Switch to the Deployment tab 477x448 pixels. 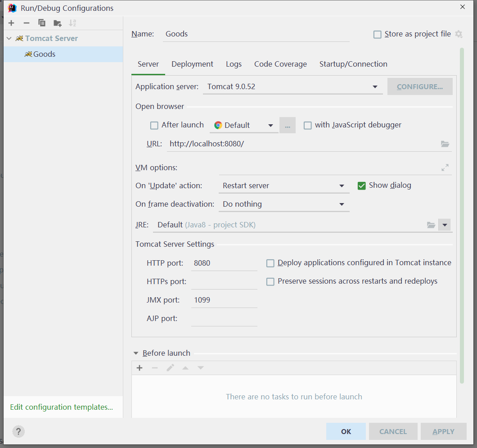(x=192, y=64)
